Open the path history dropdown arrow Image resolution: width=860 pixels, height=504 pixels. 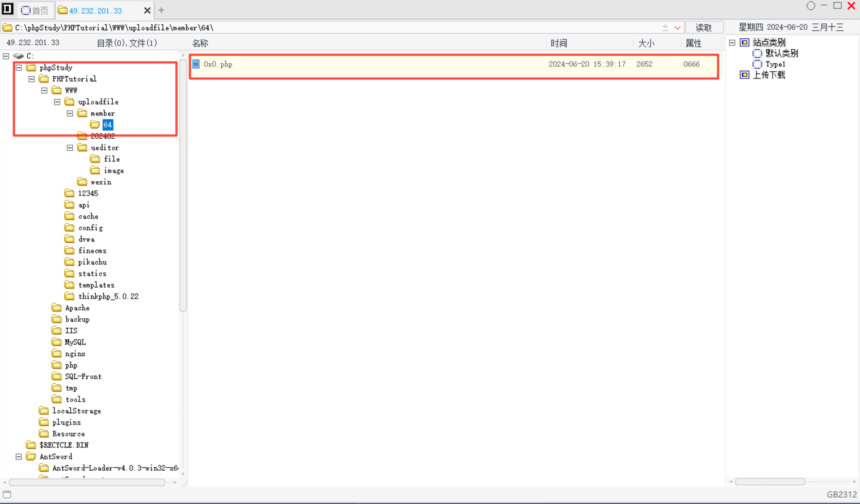tap(678, 28)
